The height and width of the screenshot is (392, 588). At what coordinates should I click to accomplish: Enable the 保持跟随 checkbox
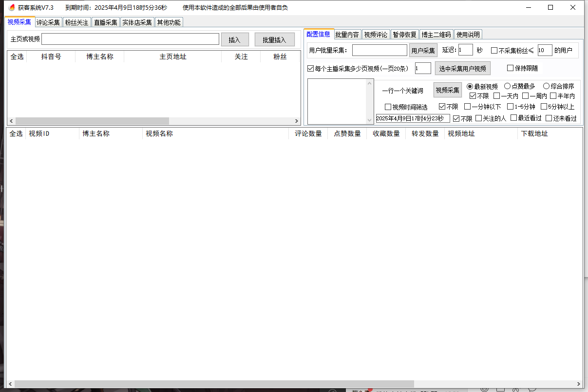tap(511, 68)
